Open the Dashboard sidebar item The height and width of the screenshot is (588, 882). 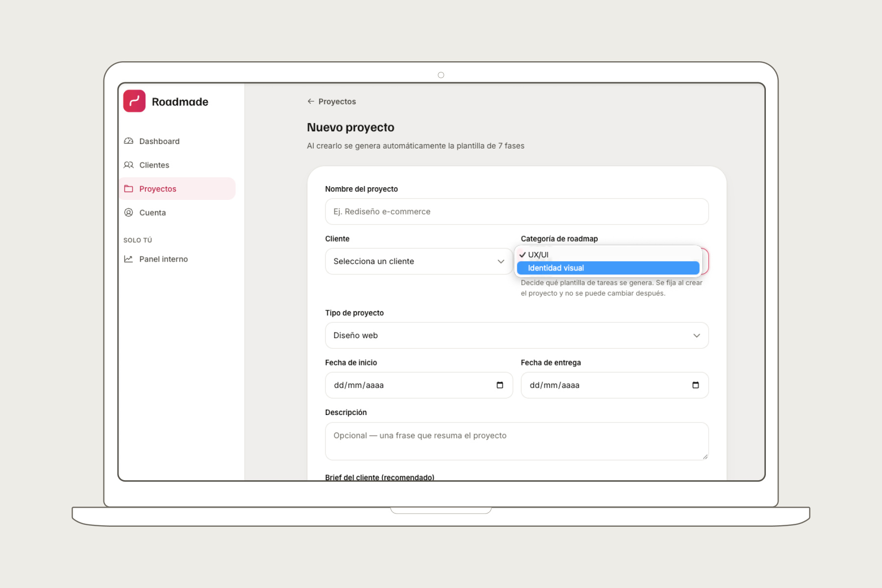[x=177, y=141]
